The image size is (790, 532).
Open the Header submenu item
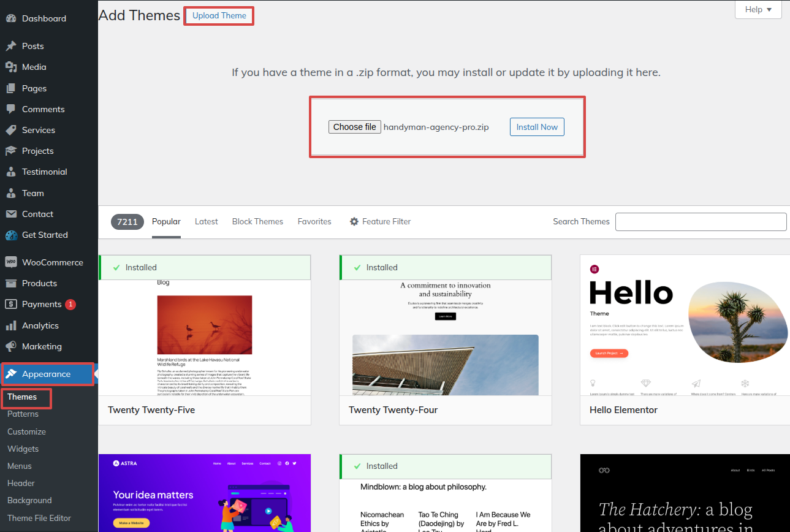21,483
